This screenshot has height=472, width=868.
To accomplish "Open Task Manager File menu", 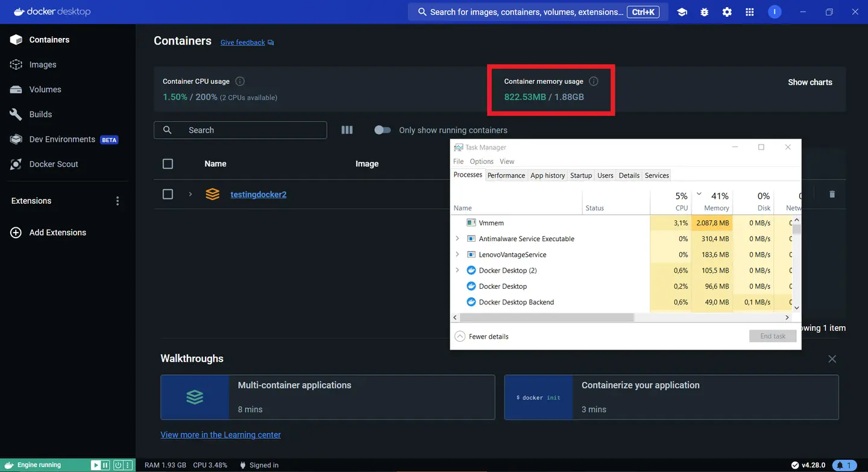I will (459, 162).
